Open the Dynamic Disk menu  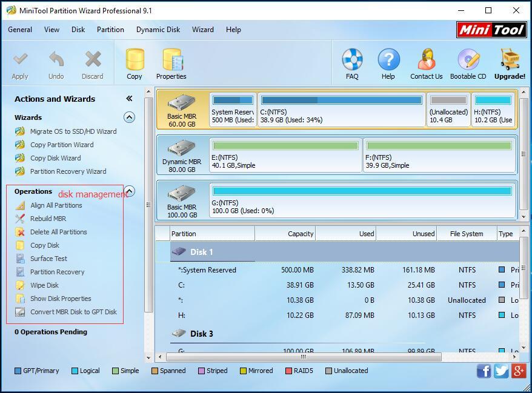click(158, 30)
